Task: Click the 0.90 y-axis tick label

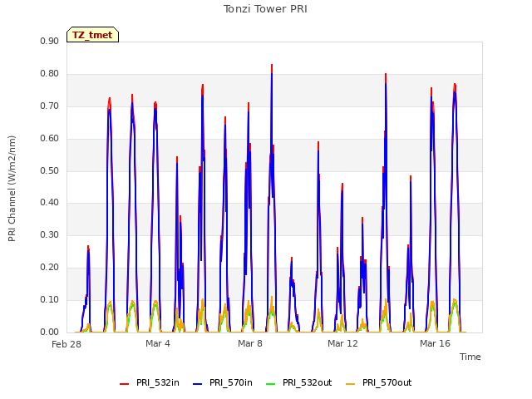Action: (50, 41)
